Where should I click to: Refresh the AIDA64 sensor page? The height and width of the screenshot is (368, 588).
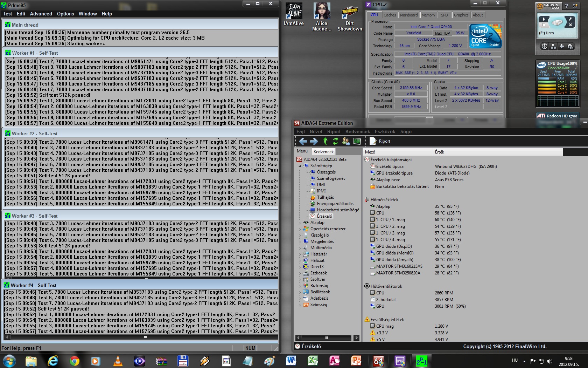tap(335, 141)
